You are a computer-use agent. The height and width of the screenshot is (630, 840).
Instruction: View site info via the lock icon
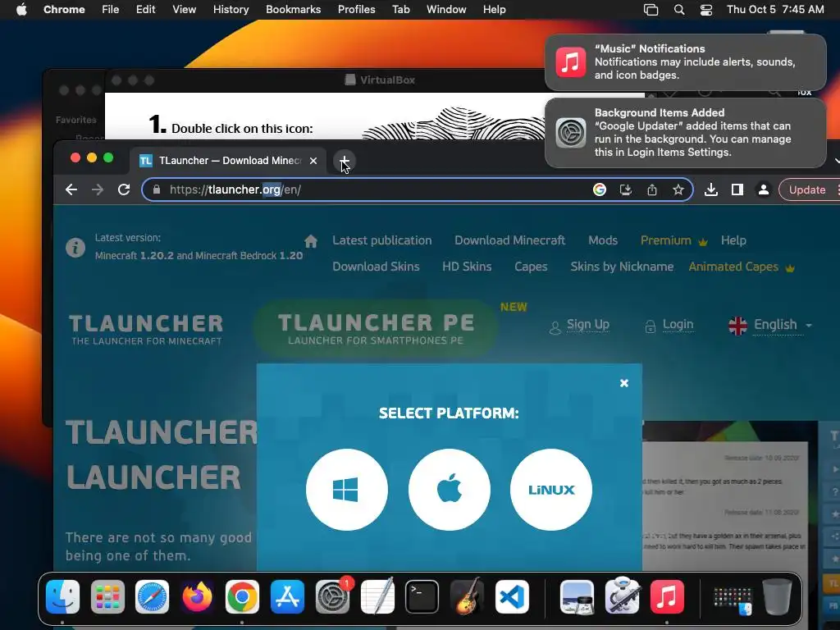coord(157,189)
